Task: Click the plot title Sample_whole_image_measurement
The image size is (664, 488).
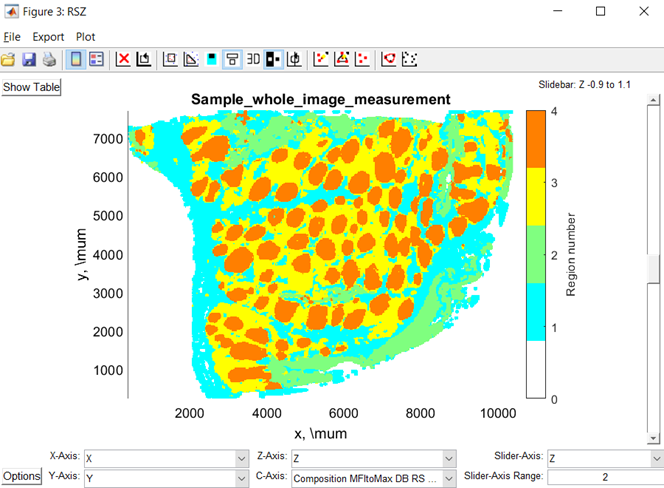Action: pos(321,99)
